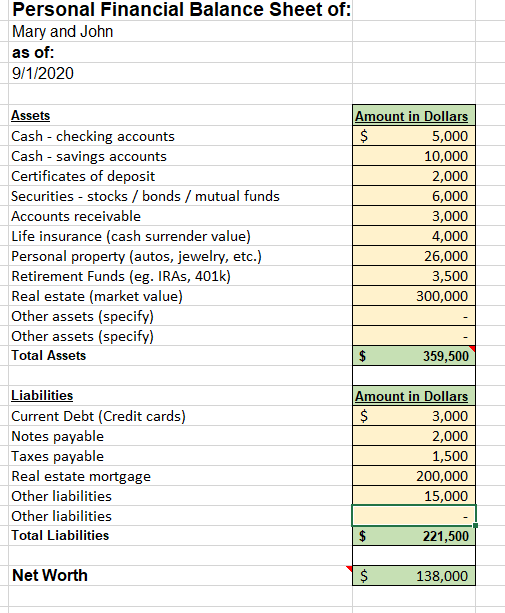The image size is (505, 613).
Task: Click the red comment marker on Total Assets
Action: point(473,348)
